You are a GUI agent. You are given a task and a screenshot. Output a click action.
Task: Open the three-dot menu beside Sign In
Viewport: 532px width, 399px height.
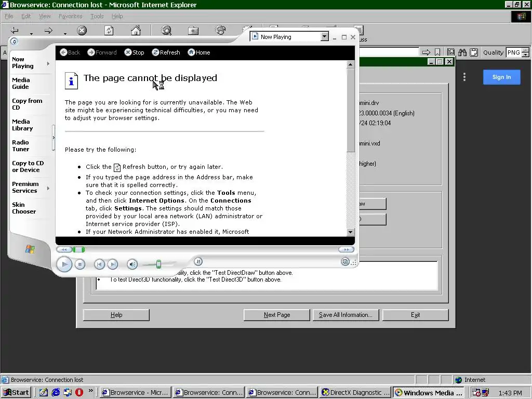tap(464, 77)
